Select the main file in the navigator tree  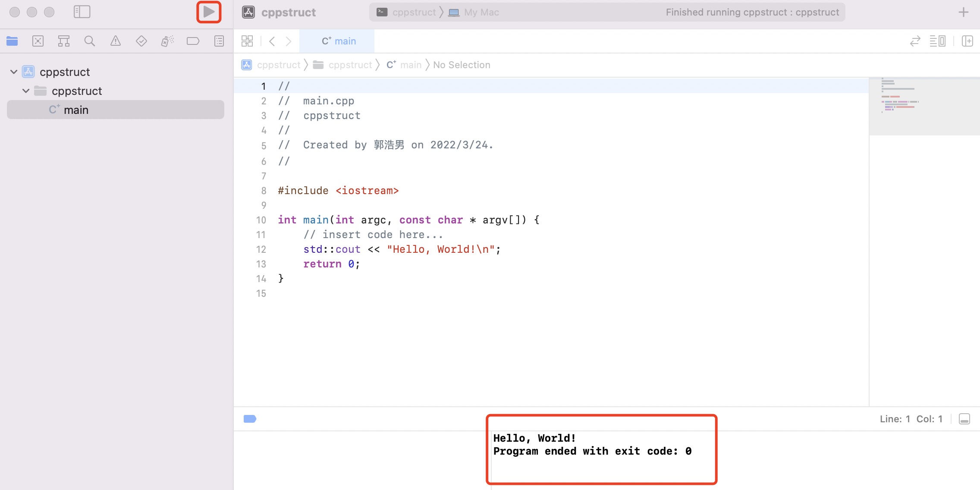pyautogui.click(x=76, y=110)
